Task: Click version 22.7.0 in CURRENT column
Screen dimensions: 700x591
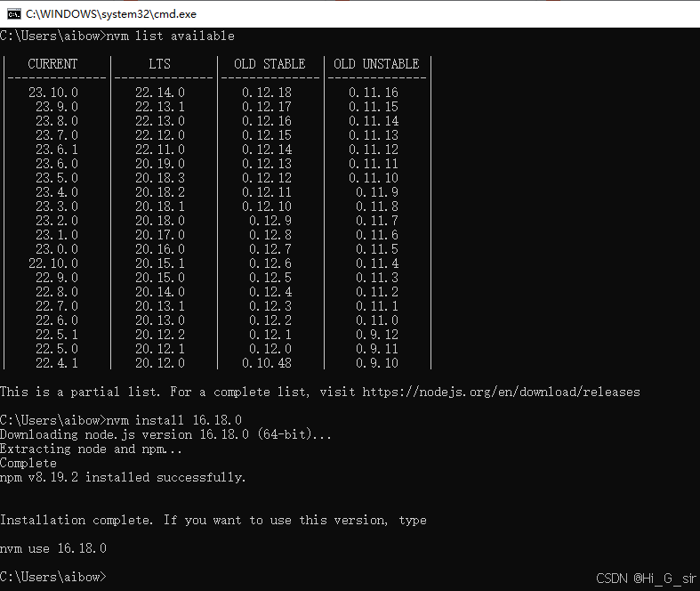Action: (x=57, y=306)
